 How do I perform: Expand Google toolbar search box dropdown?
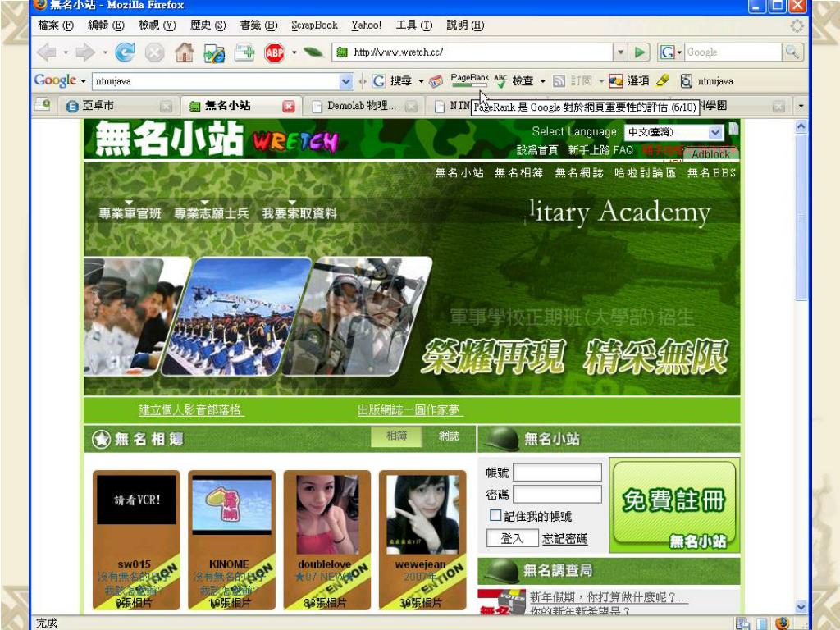point(346,81)
